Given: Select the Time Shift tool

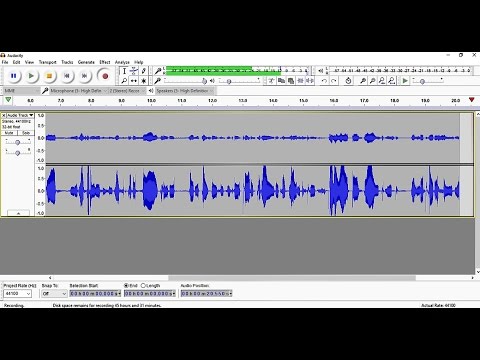Looking at the screenshot, I should [x=134, y=81].
